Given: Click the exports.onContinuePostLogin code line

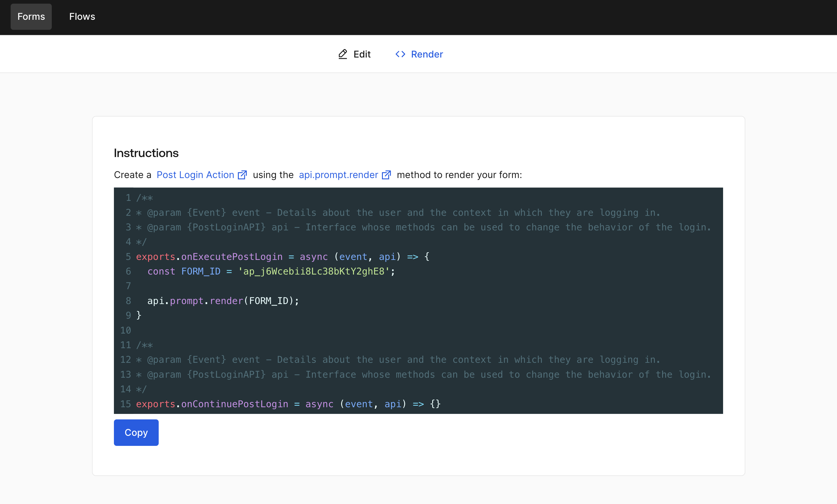Looking at the screenshot, I should (x=288, y=404).
